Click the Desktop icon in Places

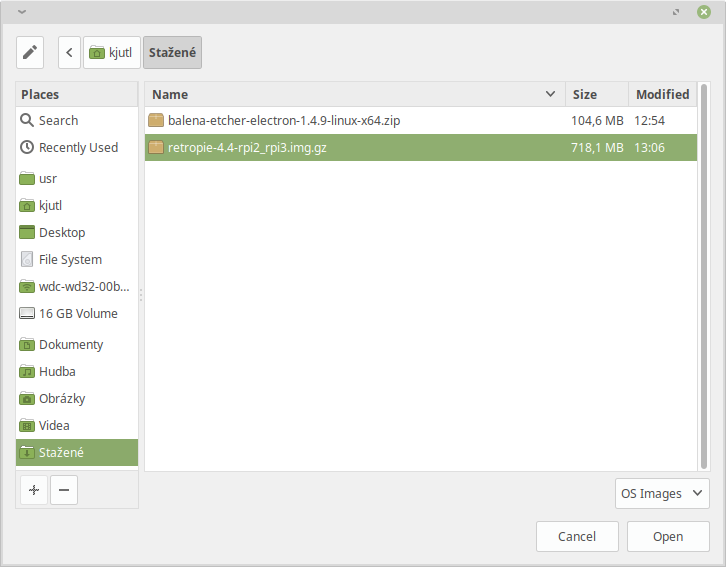click(27, 232)
